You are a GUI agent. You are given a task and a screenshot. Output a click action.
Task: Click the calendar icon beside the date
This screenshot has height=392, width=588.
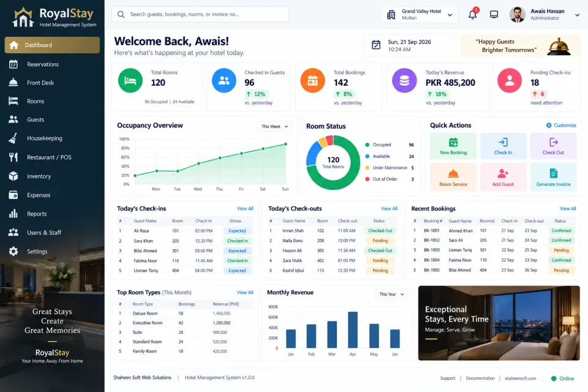tap(375, 45)
